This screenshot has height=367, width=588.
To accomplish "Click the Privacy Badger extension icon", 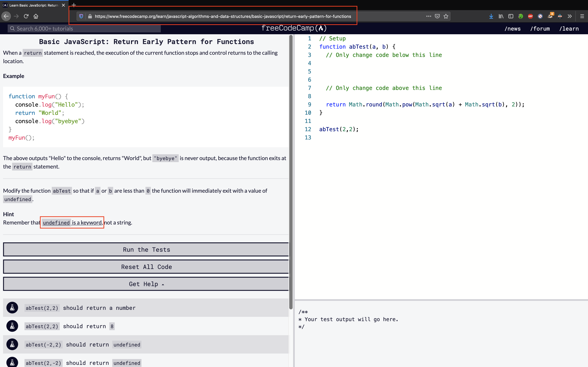I will click(x=550, y=16).
